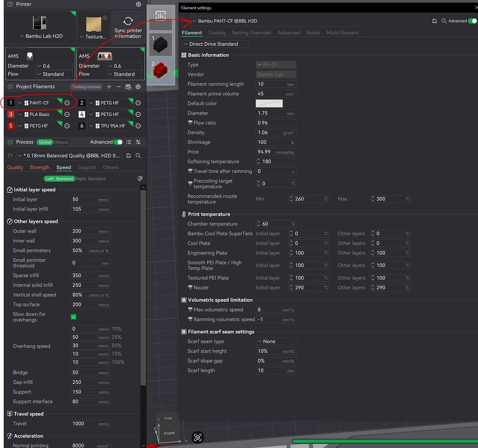This screenshot has width=478, height=448.
Task: Search process settings with magnifier icon
Action: pos(138,156)
